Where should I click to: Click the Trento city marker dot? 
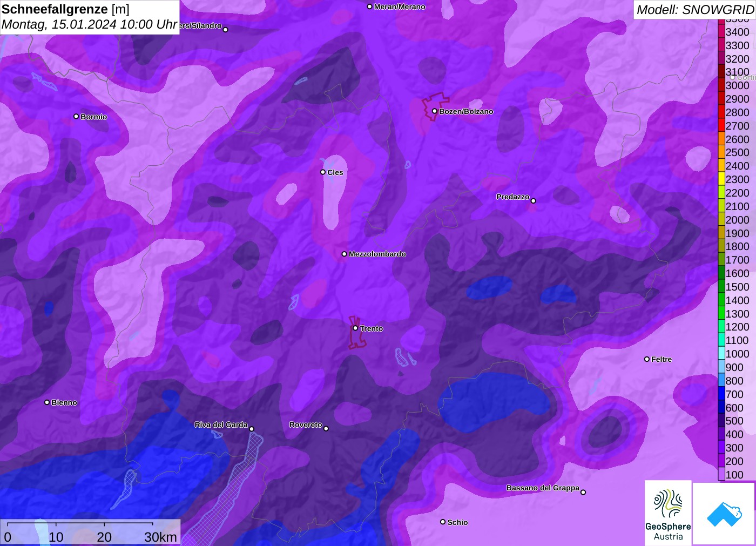(355, 328)
